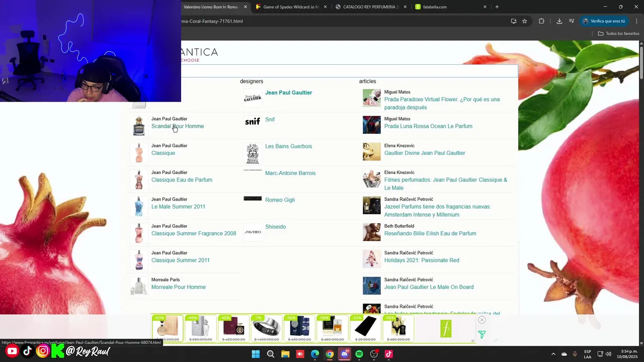The image size is (644, 362).
Task: Open the Filmes perfumados Classique & Le Male article
Action: [446, 184]
